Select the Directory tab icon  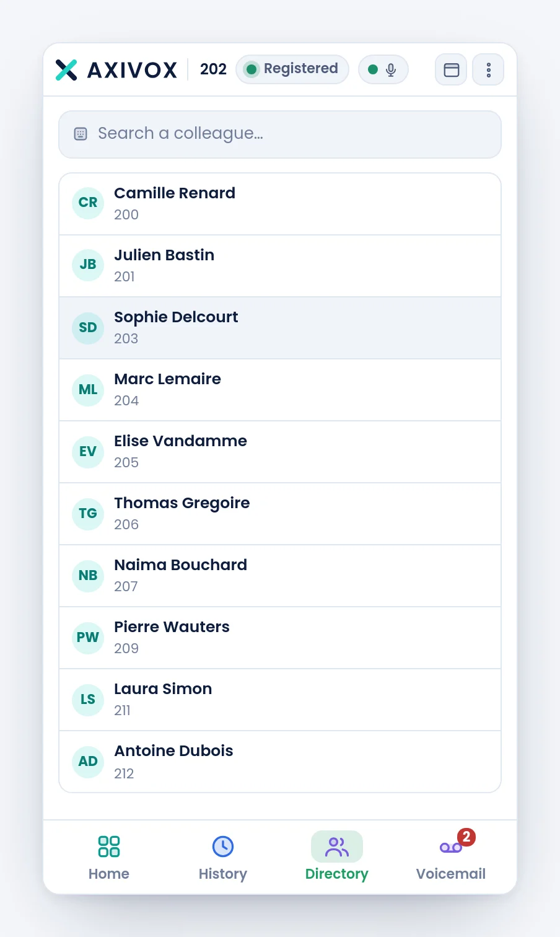(x=337, y=847)
